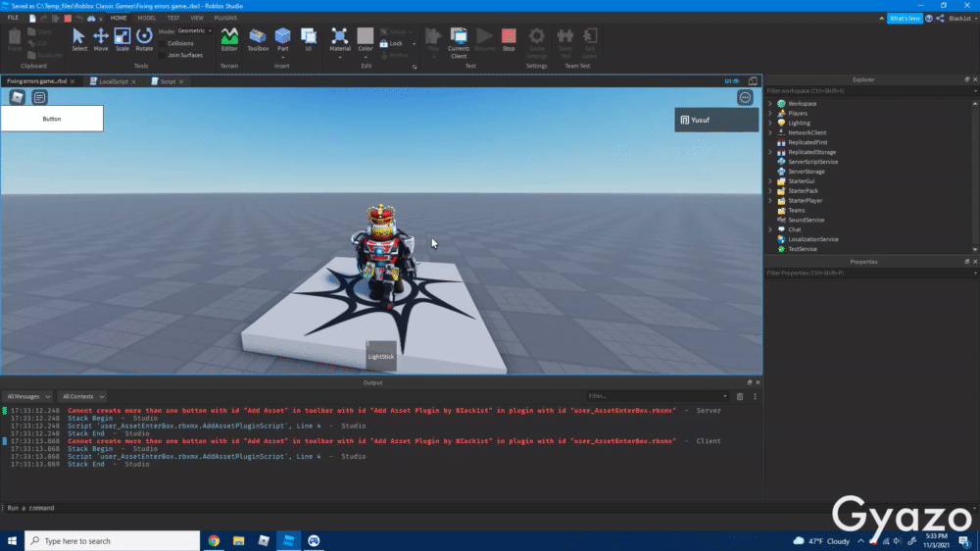Expand the StarterPack node
980x551 pixels.
[x=770, y=191]
